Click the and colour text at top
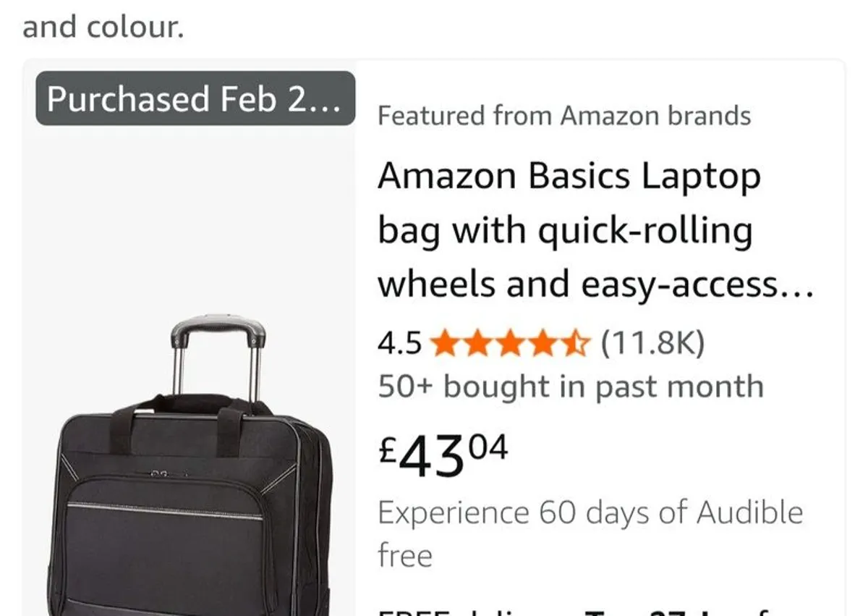Image resolution: width=868 pixels, height=616 pixels. coord(101,26)
